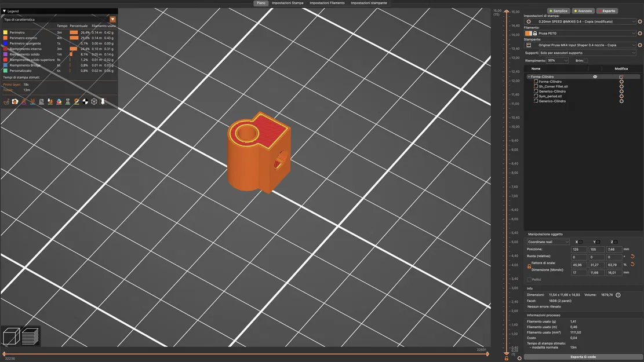Toggle tool changes icon in legend toolbar

pos(50,101)
